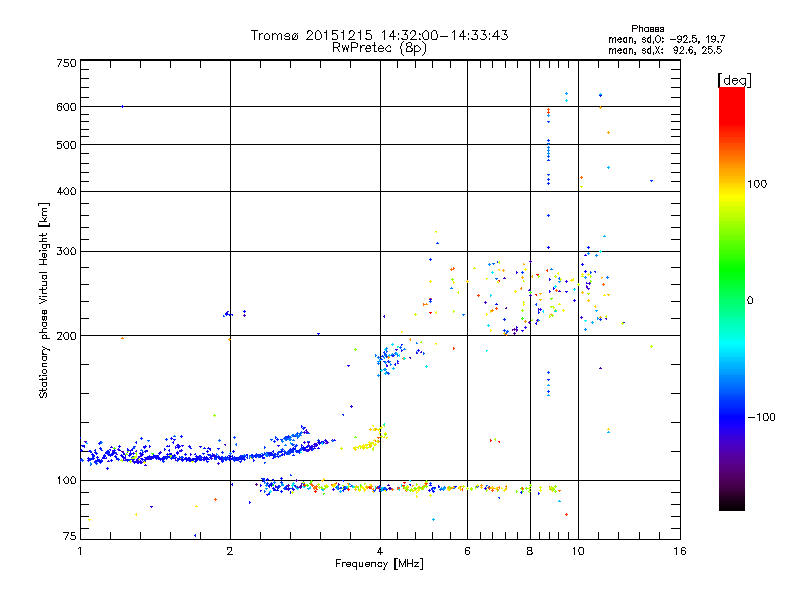Image resolution: width=800 pixels, height=600 pixels.
Task: Click the y-axis tick label '600'
Action: pos(66,107)
